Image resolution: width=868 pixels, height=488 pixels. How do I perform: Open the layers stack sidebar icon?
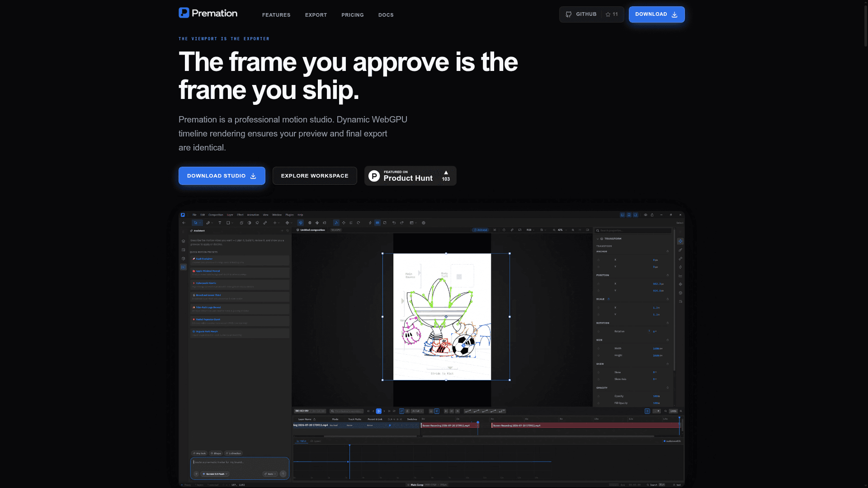click(183, 241)
